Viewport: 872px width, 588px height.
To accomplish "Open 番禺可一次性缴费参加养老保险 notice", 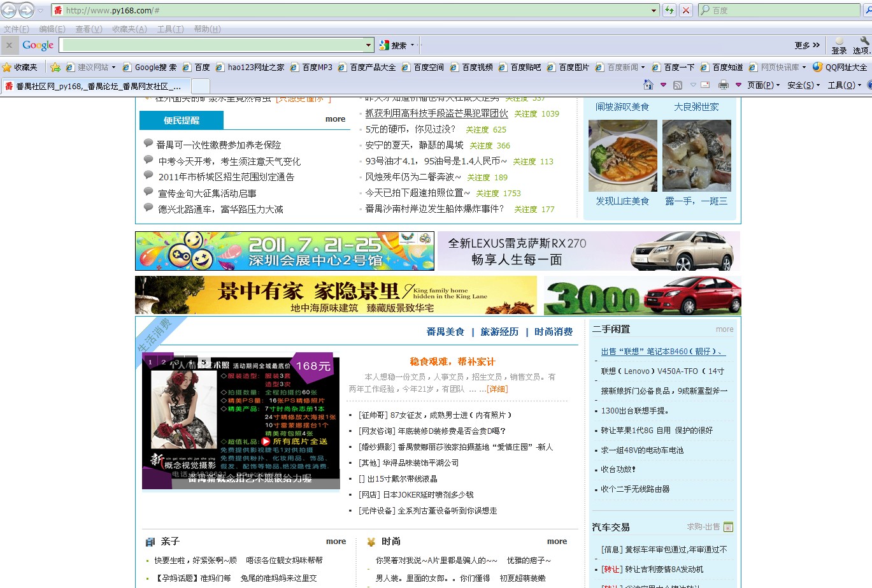I will (219, 145).
